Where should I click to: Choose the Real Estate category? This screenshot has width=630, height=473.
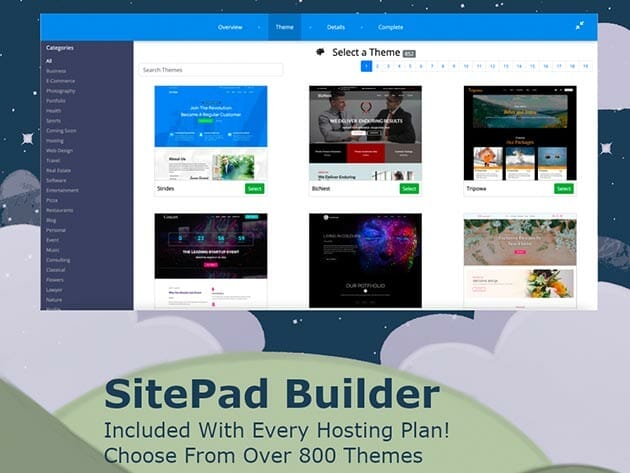coord(60,170)
